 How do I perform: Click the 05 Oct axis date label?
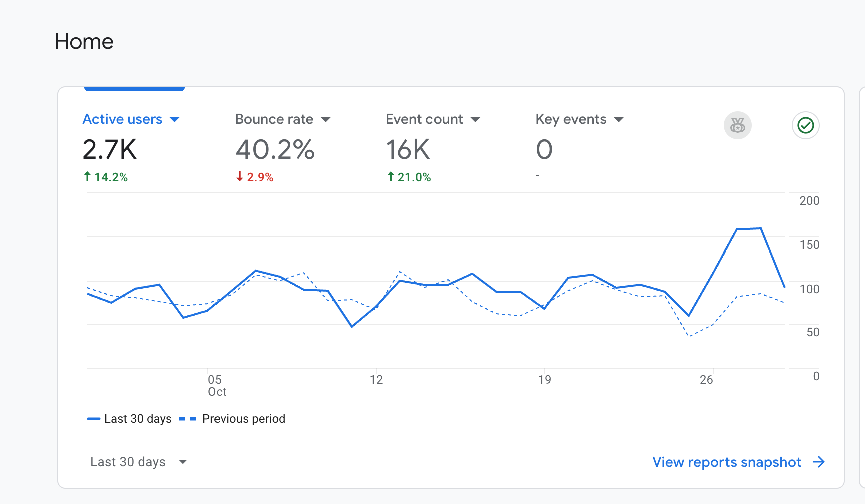(217, 385)
